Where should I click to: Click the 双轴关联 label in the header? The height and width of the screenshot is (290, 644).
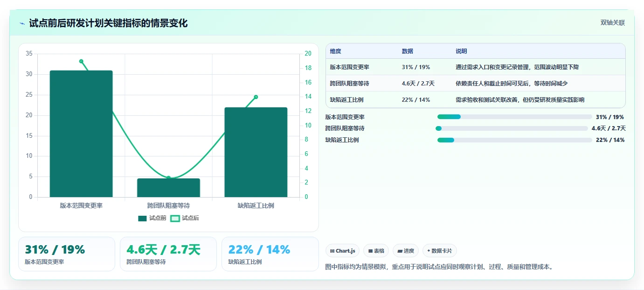612,23
